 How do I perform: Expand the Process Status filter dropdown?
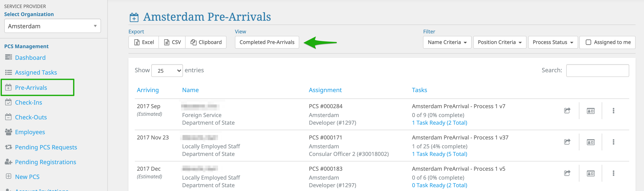tap(553, 42)
